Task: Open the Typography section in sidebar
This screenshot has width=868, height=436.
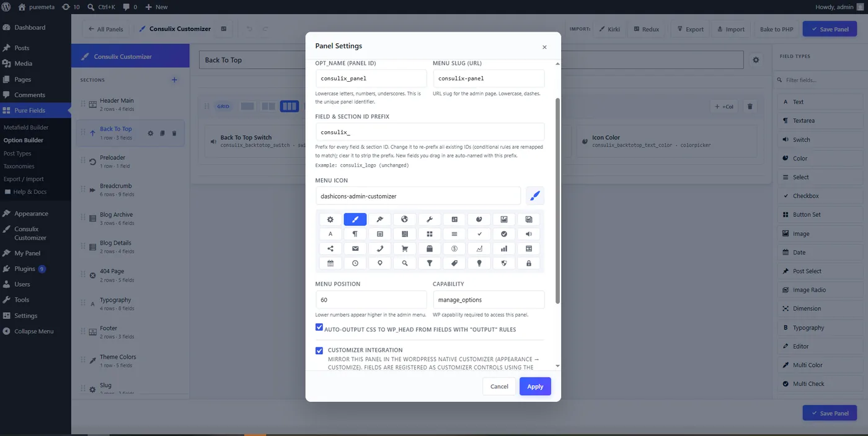Action: 130,303
